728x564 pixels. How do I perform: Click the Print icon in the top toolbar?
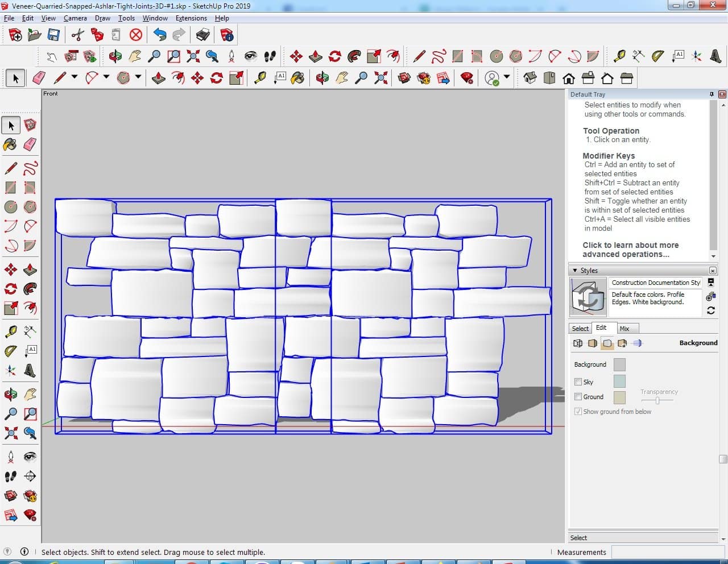203,35
